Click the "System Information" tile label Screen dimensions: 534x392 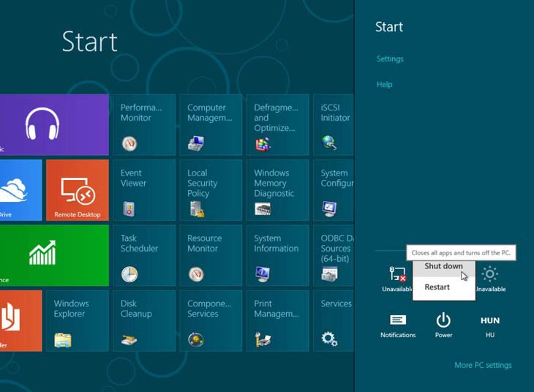[x=277, y=243]
